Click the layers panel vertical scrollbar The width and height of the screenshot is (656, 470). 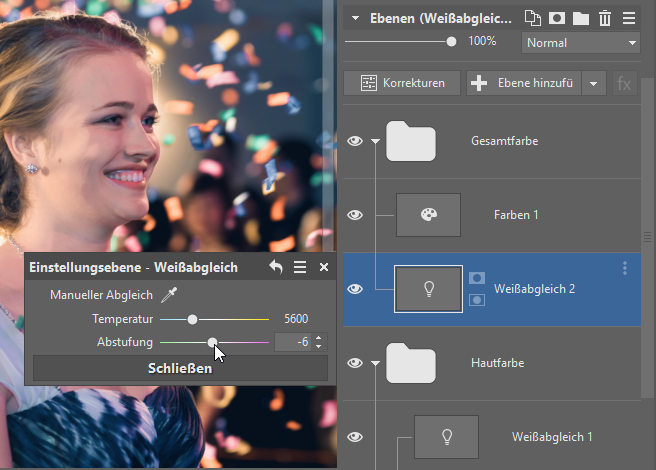[x=648, y=237]
